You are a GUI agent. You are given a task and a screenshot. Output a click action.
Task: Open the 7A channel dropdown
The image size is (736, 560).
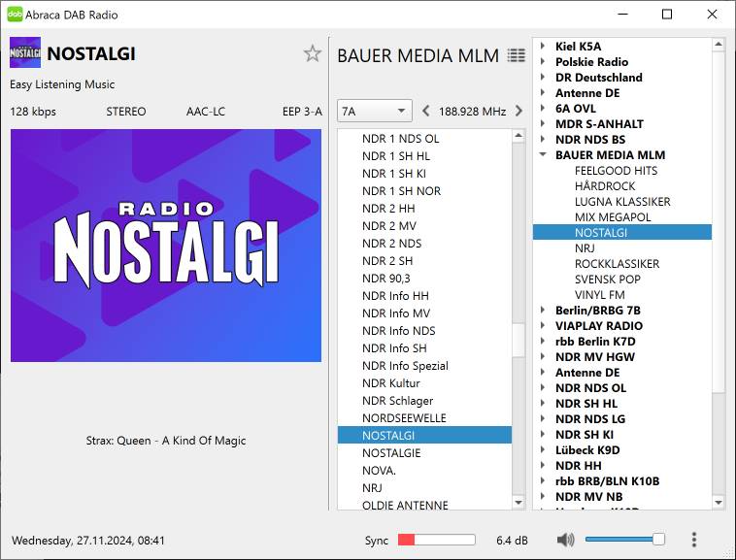tap(374, 112)
